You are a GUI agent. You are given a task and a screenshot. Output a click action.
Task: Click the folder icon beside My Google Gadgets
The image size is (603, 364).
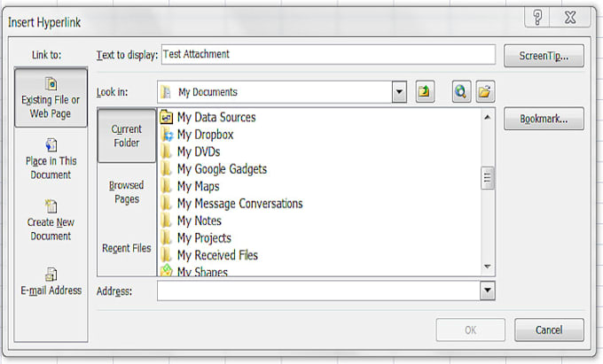[167, 169]
